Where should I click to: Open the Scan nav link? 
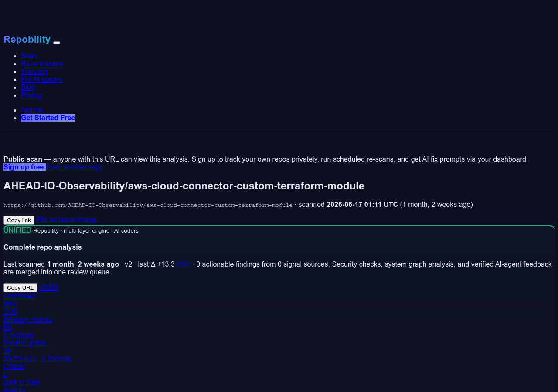[x=29, y=56]
